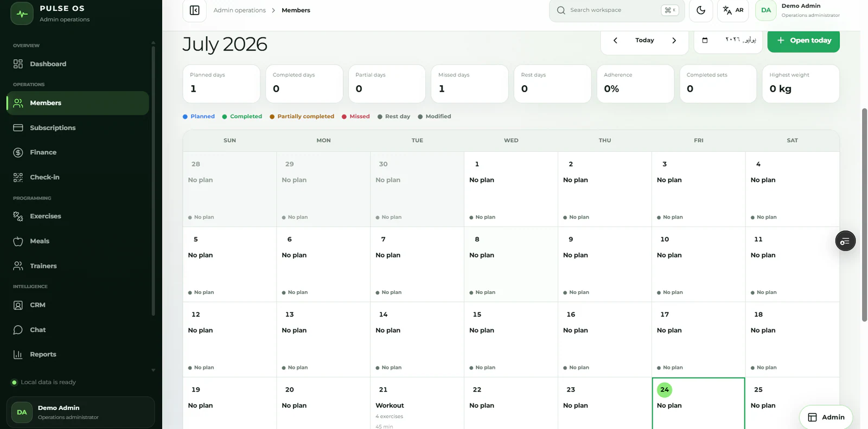Select June 28 calendar day
The image size is (868, 429).
pyautogui.click(x=229, y=189)
